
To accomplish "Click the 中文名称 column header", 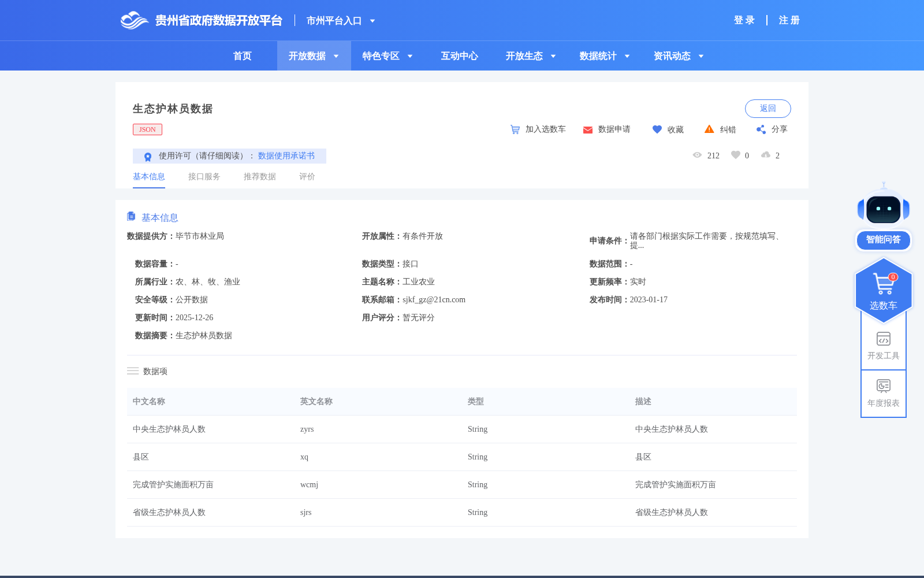I will [149, 402].
